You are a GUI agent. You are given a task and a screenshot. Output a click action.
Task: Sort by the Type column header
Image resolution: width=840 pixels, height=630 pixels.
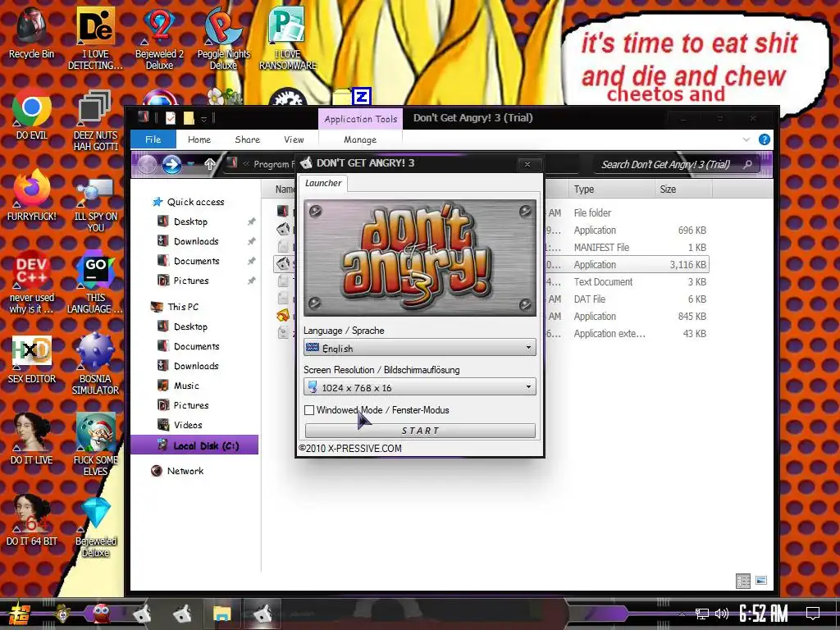point(610,189)
